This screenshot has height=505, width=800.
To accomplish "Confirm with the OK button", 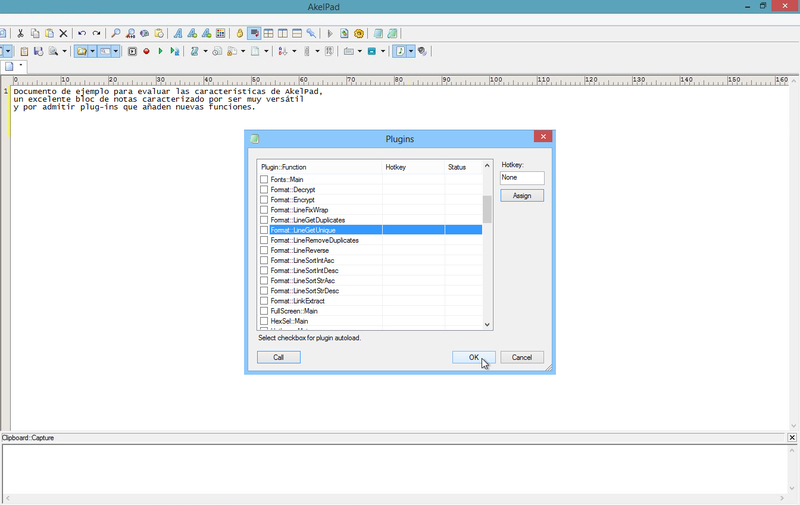I will pos(473,358).
